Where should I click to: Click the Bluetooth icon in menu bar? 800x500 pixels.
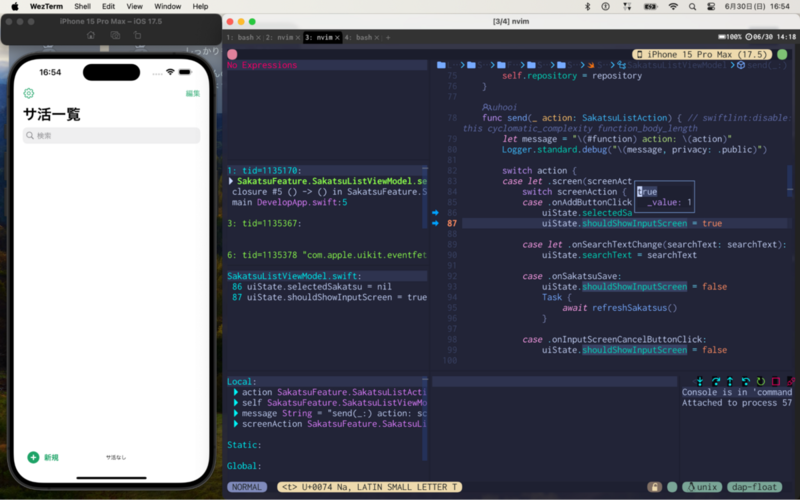pos(587,7)
